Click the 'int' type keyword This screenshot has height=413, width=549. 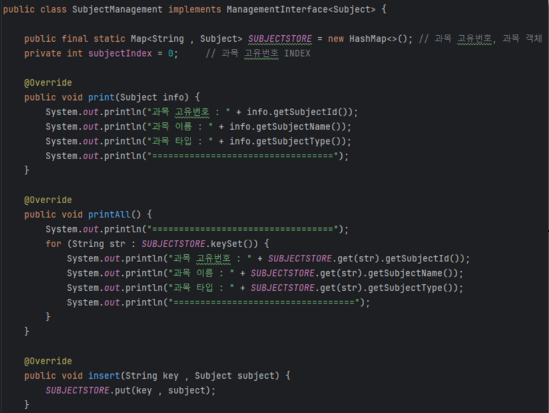pos(75,54)
